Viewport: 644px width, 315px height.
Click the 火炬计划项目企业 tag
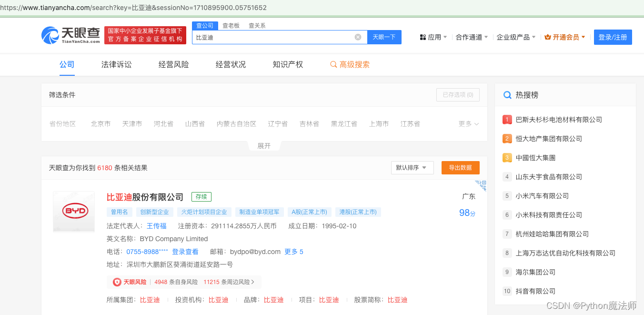click(x=204, y=212)
